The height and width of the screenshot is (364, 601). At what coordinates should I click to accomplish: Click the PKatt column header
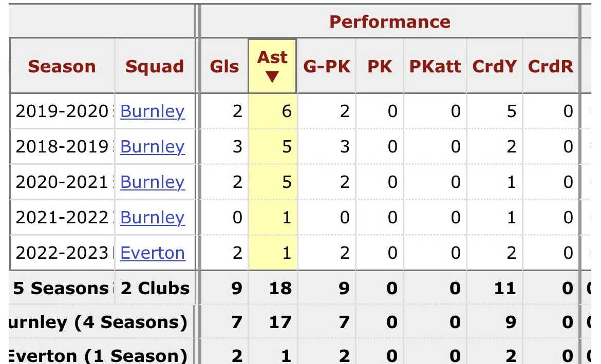point(435,66)
